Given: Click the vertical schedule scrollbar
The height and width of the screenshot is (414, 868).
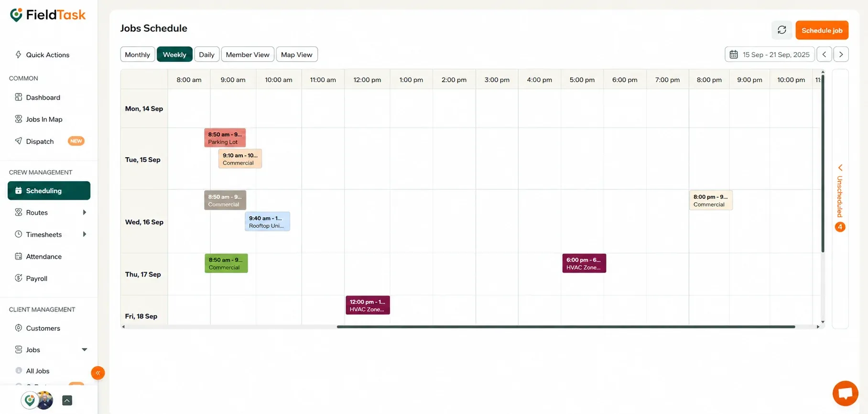Looking at the screenshot, I should click(x=823, y=163).
